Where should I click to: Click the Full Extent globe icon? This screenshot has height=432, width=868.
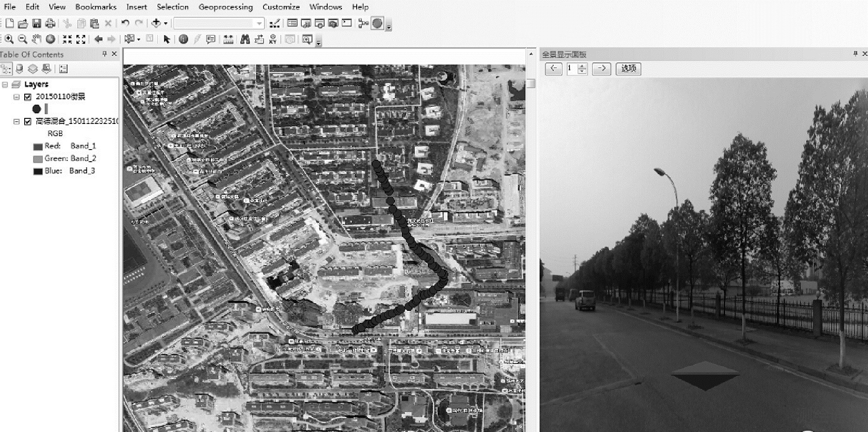click(x=50, y=40)
